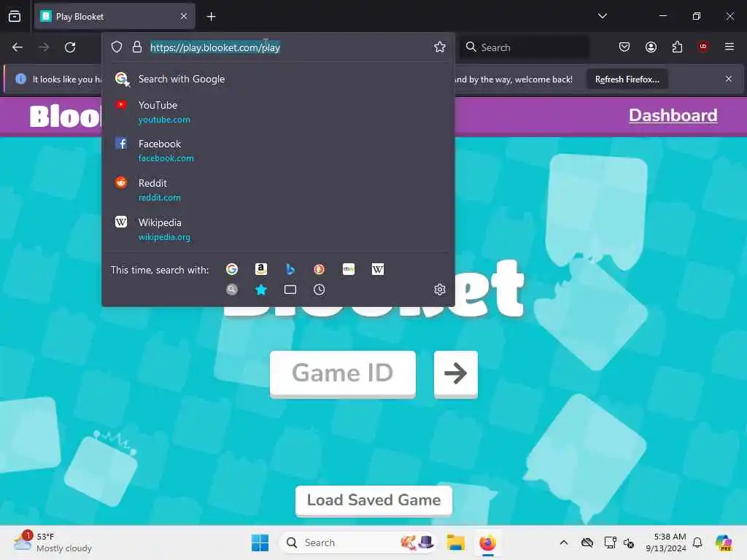Show hidden system tray icons
The image size is (747, 560).
pos(564,542)
